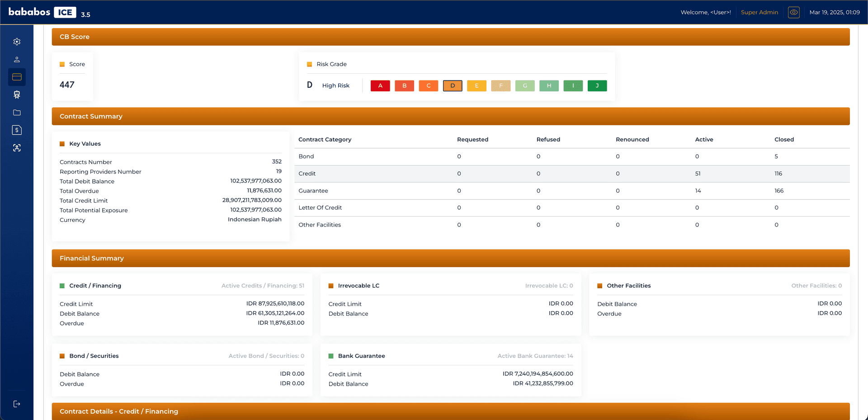Select risk grade A swatch

380,86
